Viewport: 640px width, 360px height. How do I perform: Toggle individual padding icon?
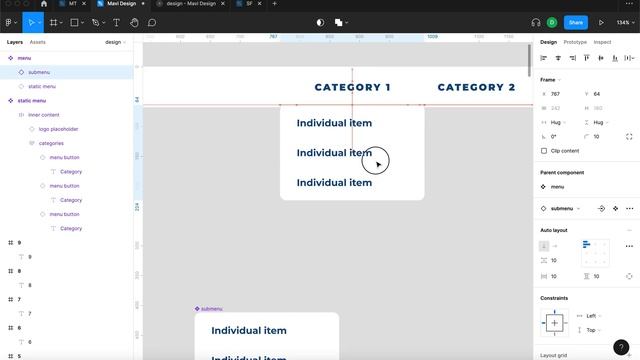629,276
